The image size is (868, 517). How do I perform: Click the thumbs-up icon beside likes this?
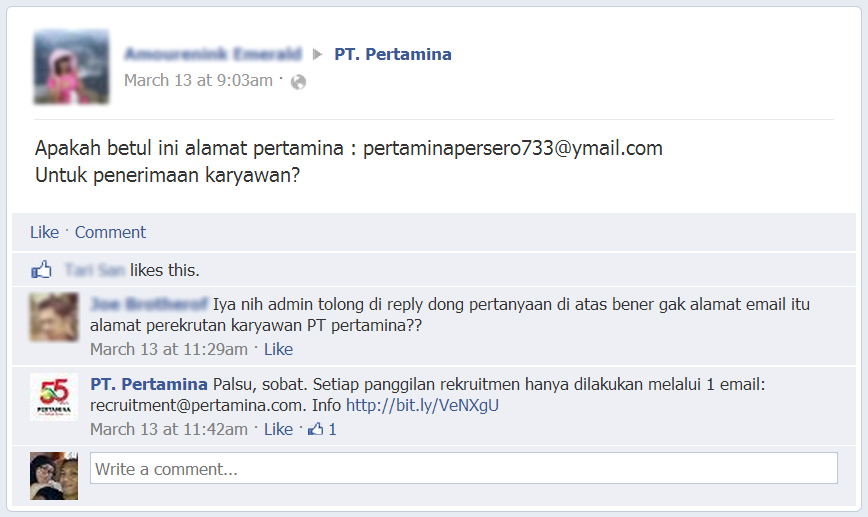(41, 270)
